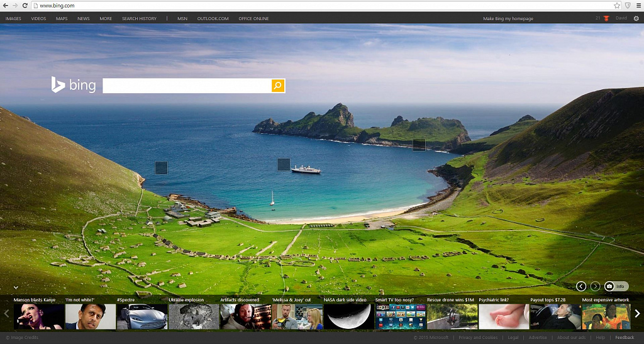Focus the www.bing.com address bar
Screen dimensions: 644x344
click(x=326, y=5)
